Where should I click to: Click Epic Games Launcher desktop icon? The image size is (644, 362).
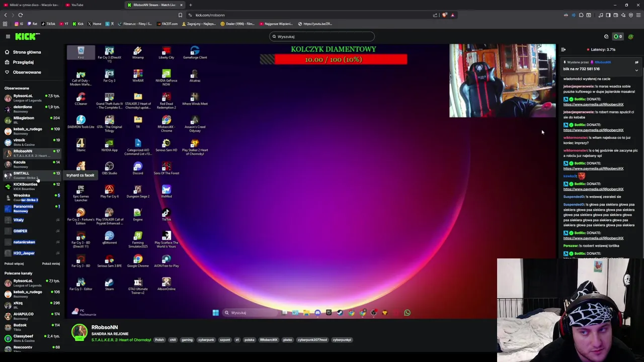[80, 193]
